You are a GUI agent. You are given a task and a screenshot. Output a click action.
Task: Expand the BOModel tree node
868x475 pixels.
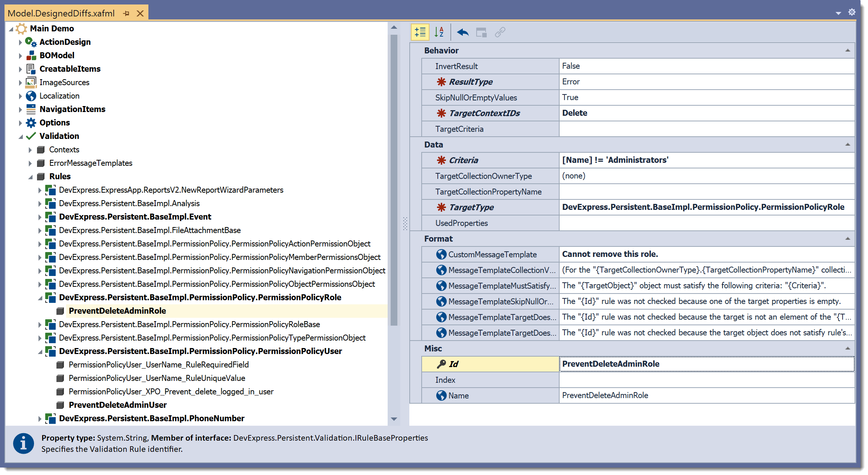point(20,56)
